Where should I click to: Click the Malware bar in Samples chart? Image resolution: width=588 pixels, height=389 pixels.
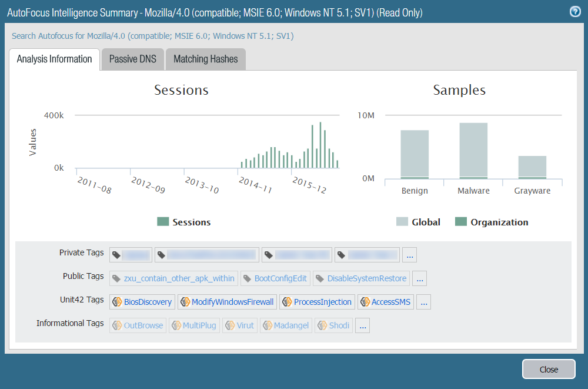click(x=473, y=150)
